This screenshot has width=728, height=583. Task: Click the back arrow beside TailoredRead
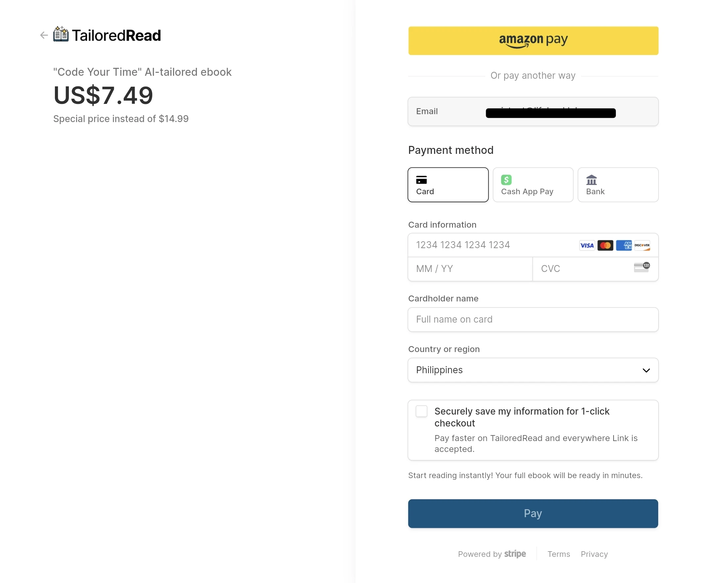tap(44, 35)
